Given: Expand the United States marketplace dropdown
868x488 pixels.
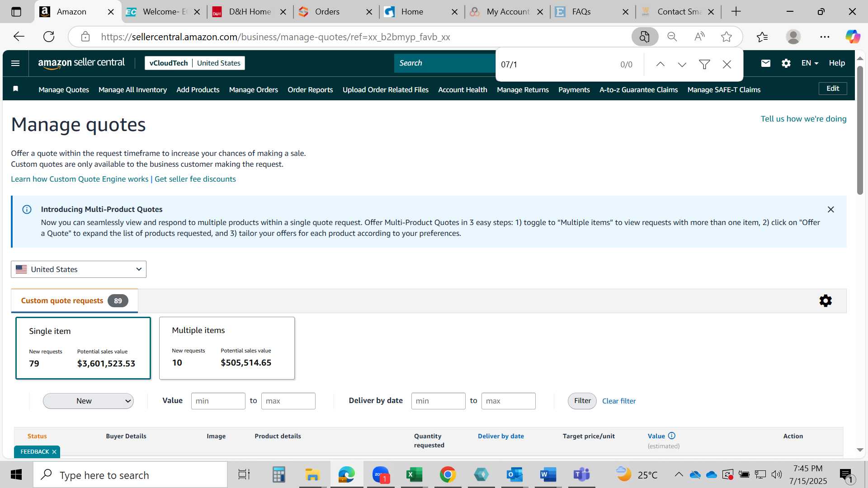Looking at the screenshot, I should (79, 269).
